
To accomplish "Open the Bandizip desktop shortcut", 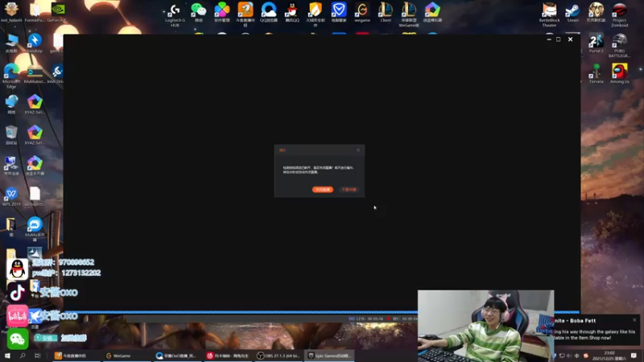I will click(35, 43).
